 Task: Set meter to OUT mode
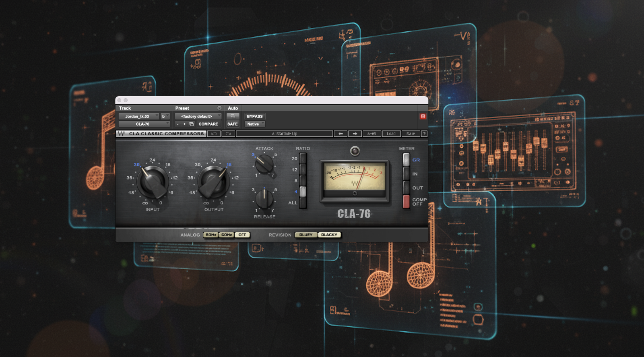point(407,188)
